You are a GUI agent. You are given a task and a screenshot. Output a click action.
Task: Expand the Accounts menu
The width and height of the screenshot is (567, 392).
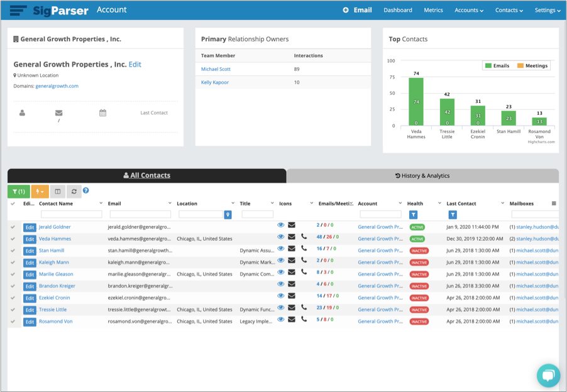469,10
